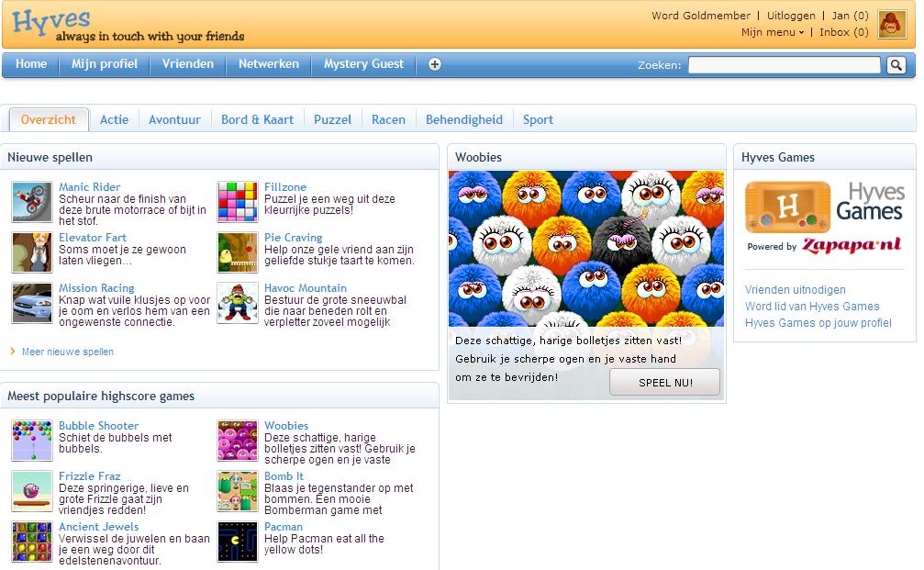Screen dimensions: 924x570
Task: Switch to the Actie tab
Action: 115,119
